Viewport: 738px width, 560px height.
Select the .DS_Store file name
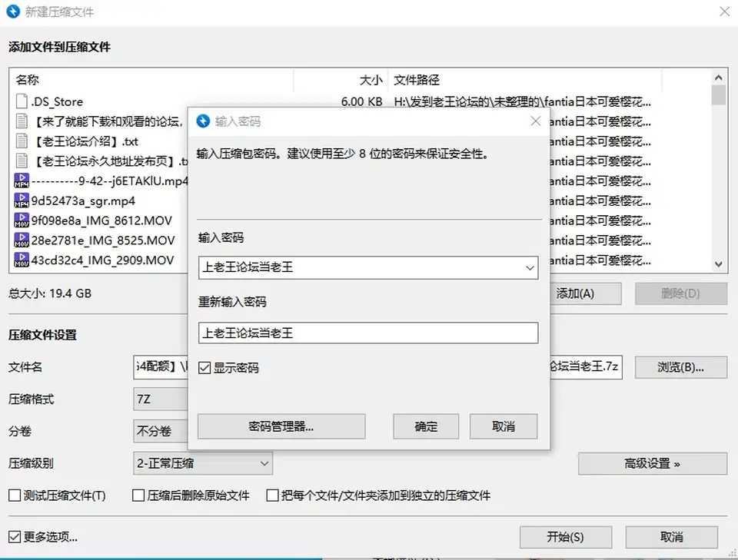(57, 101)
